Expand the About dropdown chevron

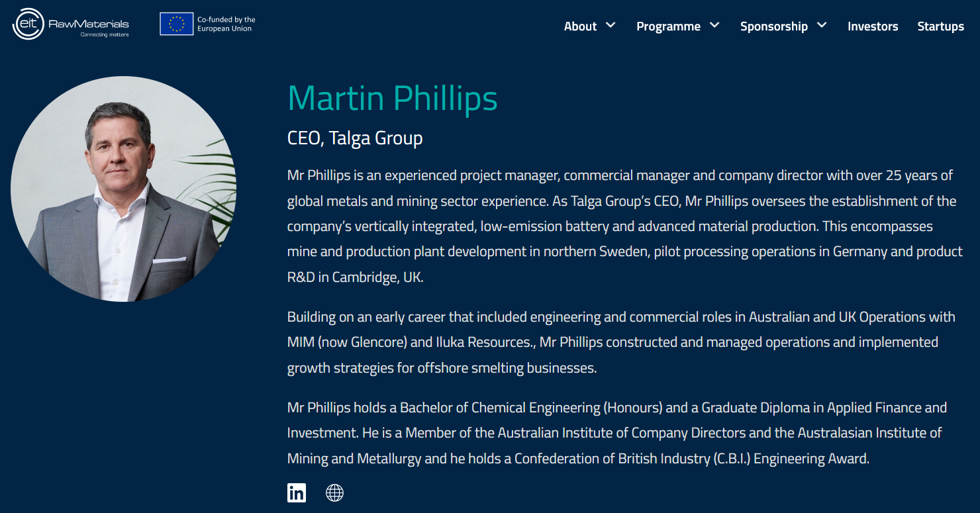coord(611,25)
